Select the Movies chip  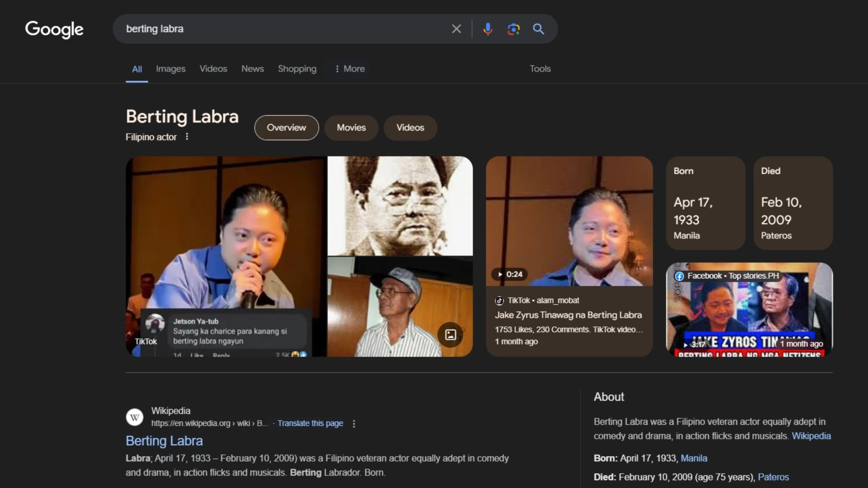(351, 127)
